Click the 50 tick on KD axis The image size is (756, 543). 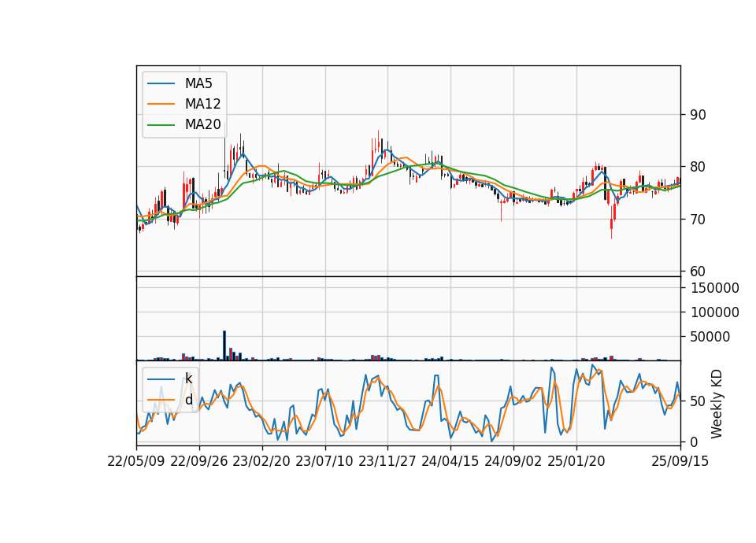point(698,401)
